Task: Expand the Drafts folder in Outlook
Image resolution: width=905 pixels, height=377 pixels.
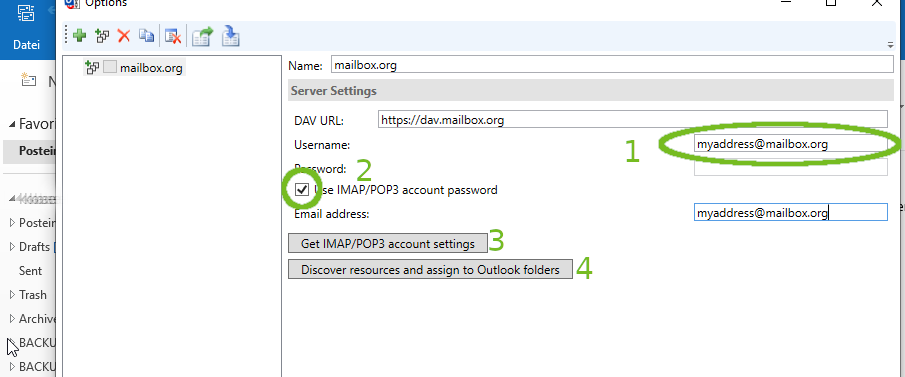Action: pyautogui.click(x=13, y=247)
